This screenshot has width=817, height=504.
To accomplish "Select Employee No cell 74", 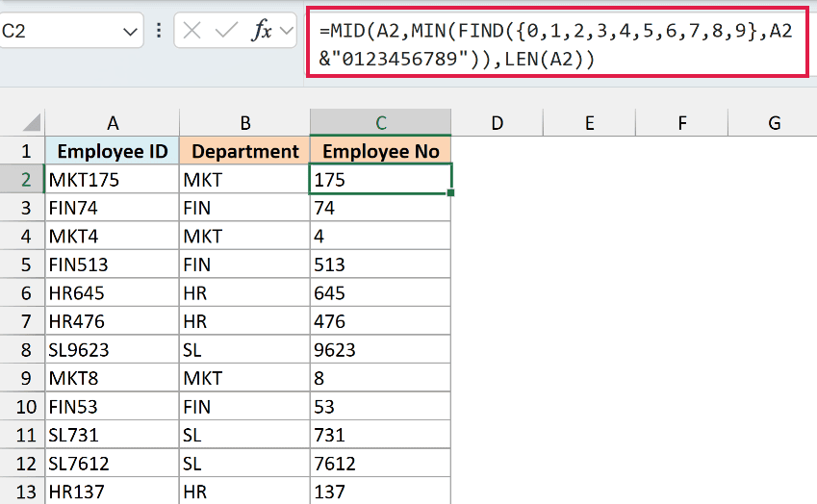I will coord(380,208).
